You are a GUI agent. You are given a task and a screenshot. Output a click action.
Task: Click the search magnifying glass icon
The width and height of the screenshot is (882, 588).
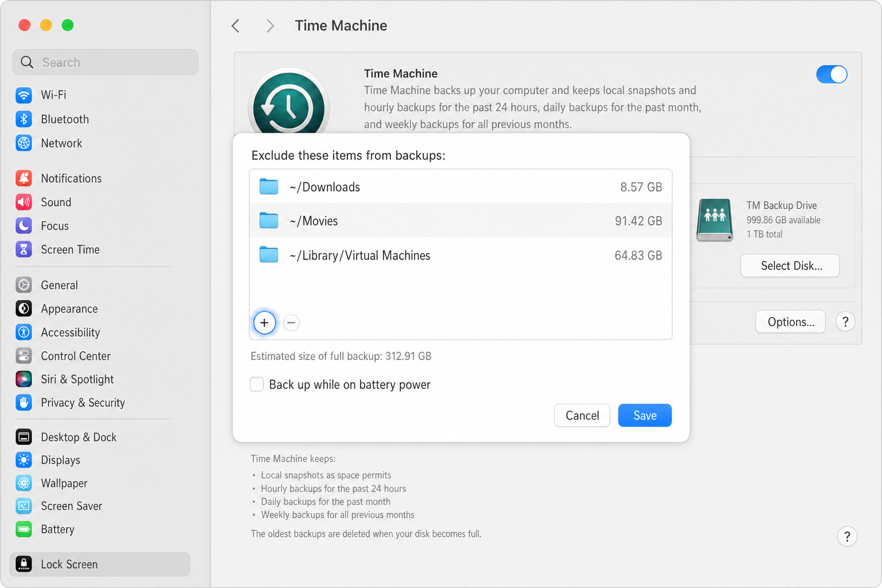(27, 62)
